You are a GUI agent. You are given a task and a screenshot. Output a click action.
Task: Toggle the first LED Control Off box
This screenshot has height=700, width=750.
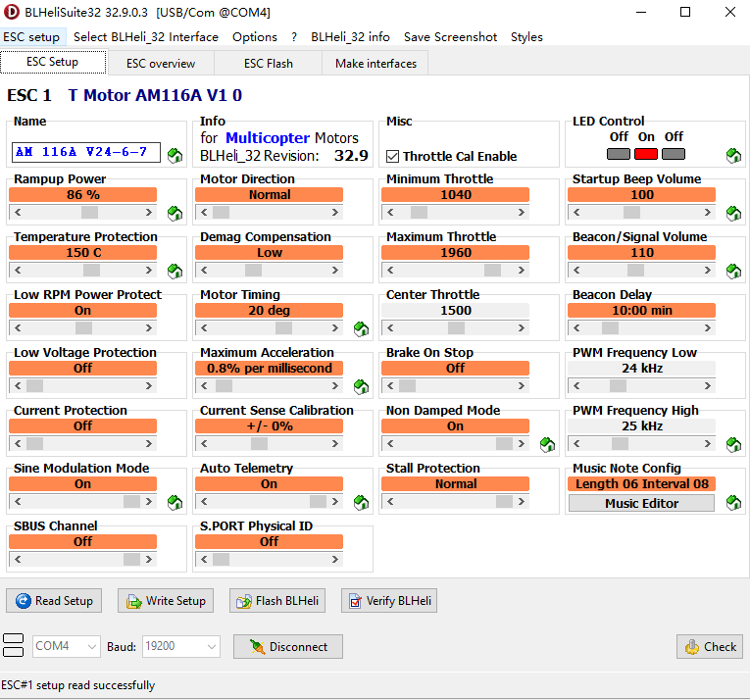tap(619, 153)
